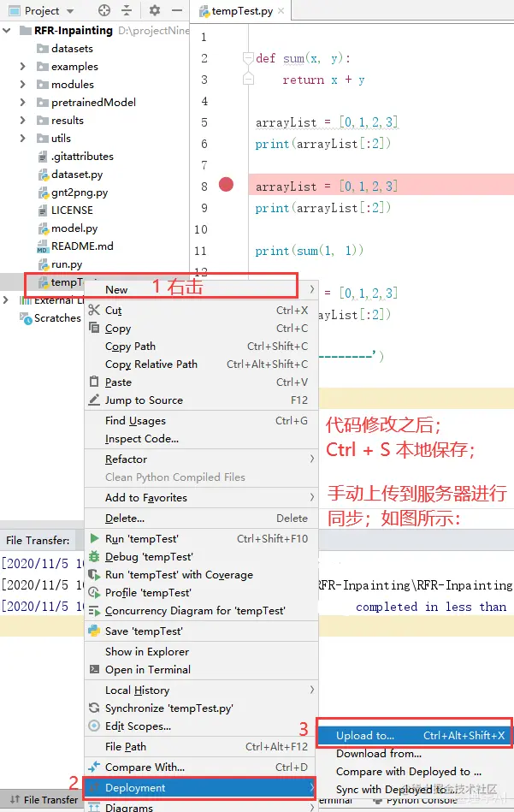Choose Download from... in submenu
514x812 pixels.
point(415,754)
